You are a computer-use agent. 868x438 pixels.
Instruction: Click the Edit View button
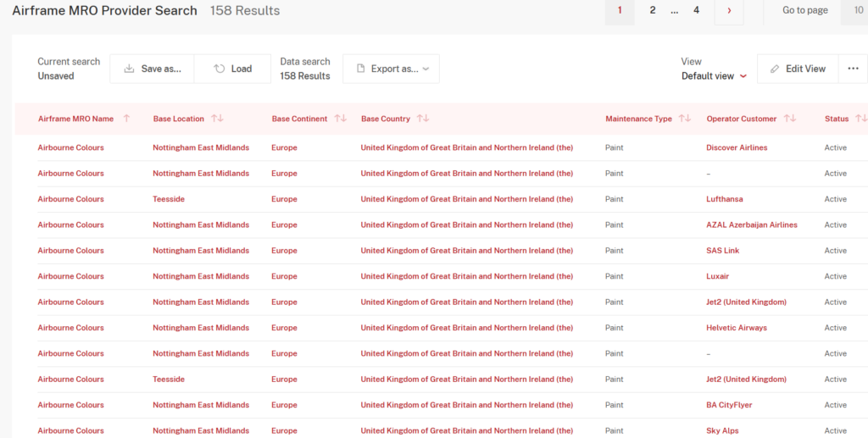[798, 69]
